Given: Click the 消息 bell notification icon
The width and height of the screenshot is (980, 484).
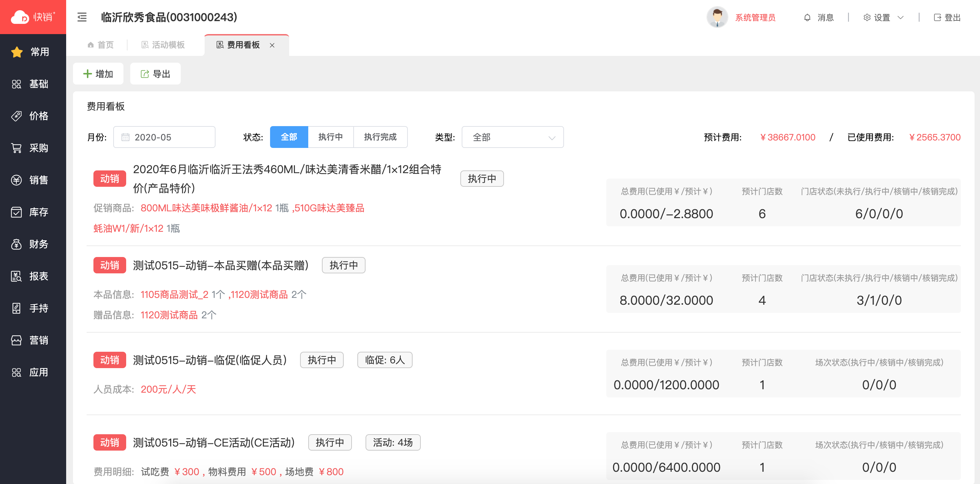Looking at the screenshot, I should [807, 17].
